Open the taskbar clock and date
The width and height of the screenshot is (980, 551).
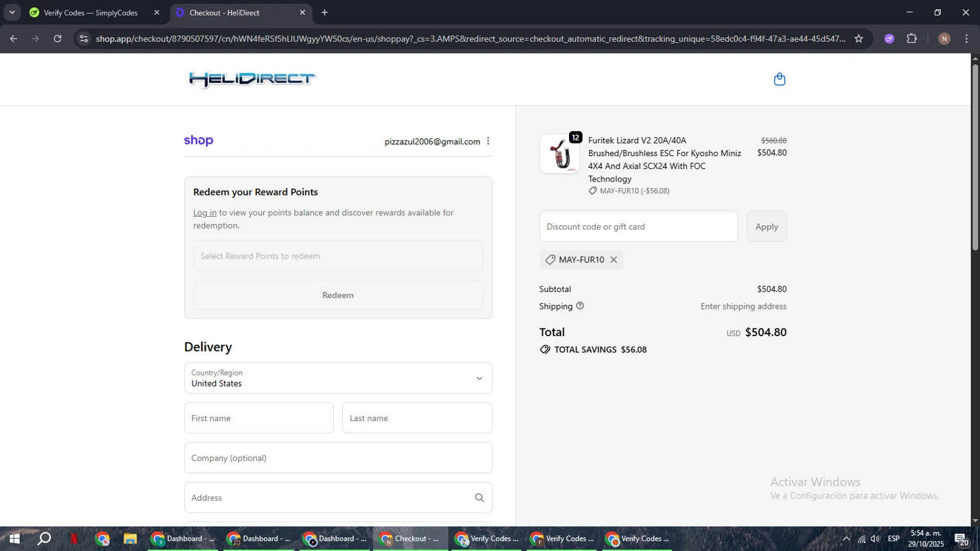(926, 539)
